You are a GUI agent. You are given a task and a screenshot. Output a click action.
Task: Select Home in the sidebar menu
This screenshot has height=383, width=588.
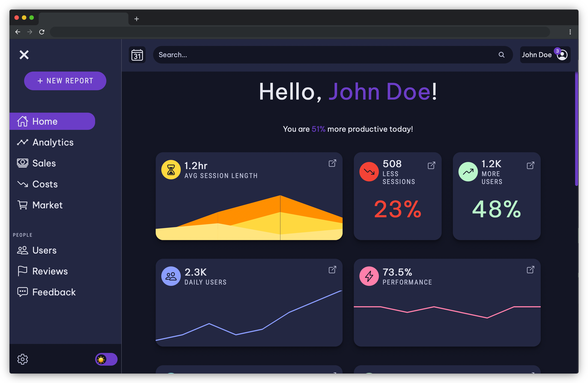tap(52, 121)
